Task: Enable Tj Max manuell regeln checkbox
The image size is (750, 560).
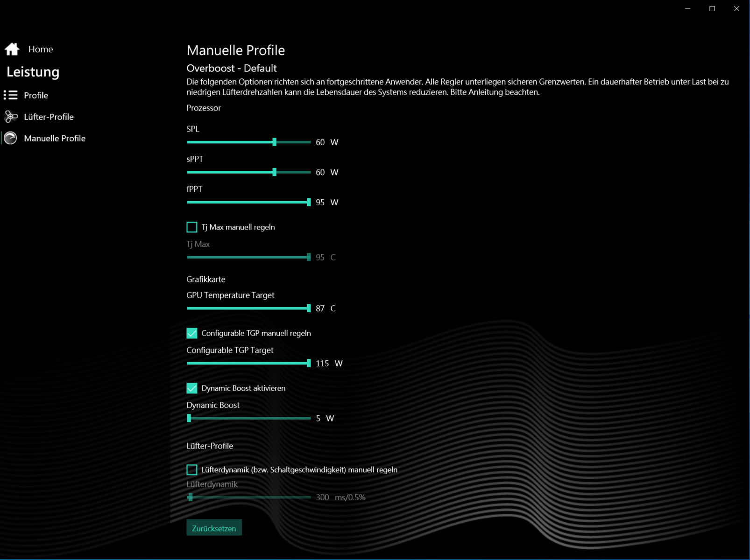Action: coord(192,227)
